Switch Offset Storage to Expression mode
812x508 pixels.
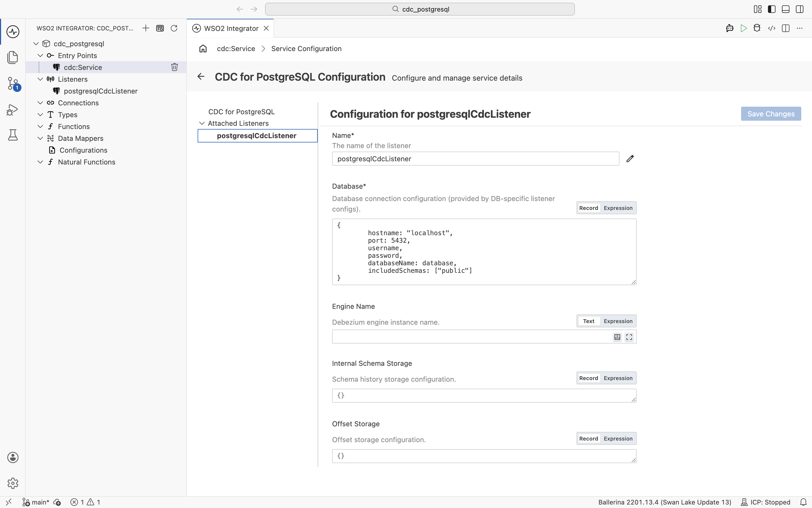pos(618,439)
